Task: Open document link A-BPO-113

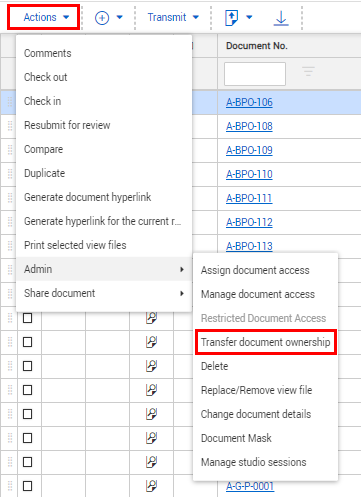Action: tap(249, 246)
